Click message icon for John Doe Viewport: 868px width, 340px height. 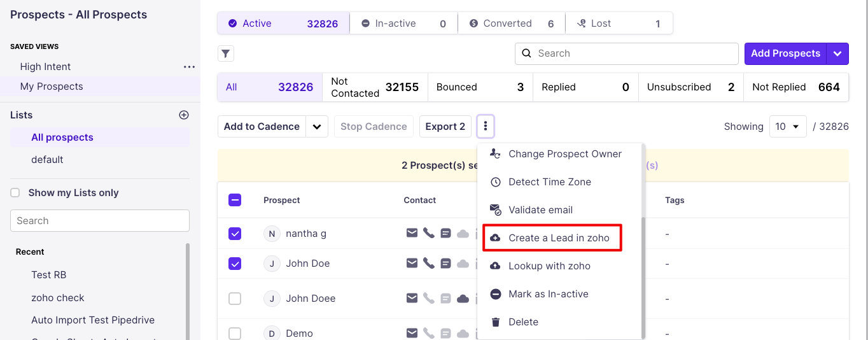click(446, 264)
